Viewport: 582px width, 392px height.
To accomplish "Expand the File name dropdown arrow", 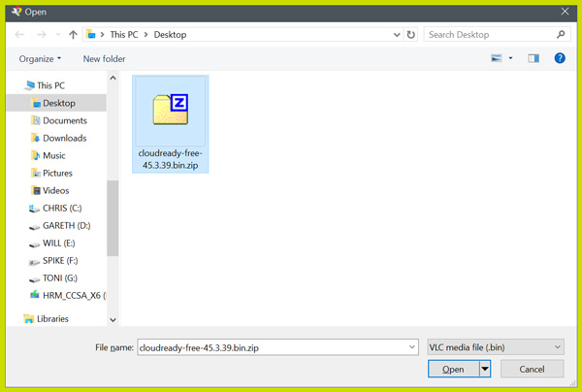I will (x=412, y=347).
